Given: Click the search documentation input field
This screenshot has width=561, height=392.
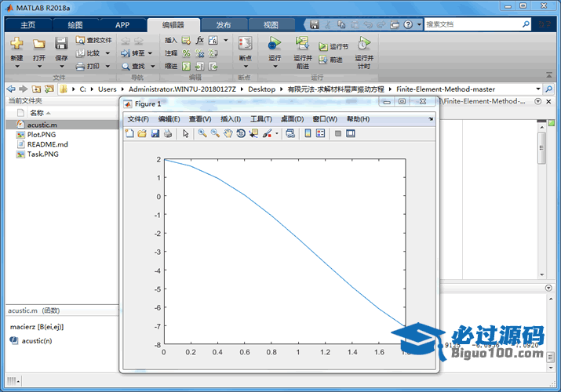Looking at the screenshot, I should [x=473, y=24].
